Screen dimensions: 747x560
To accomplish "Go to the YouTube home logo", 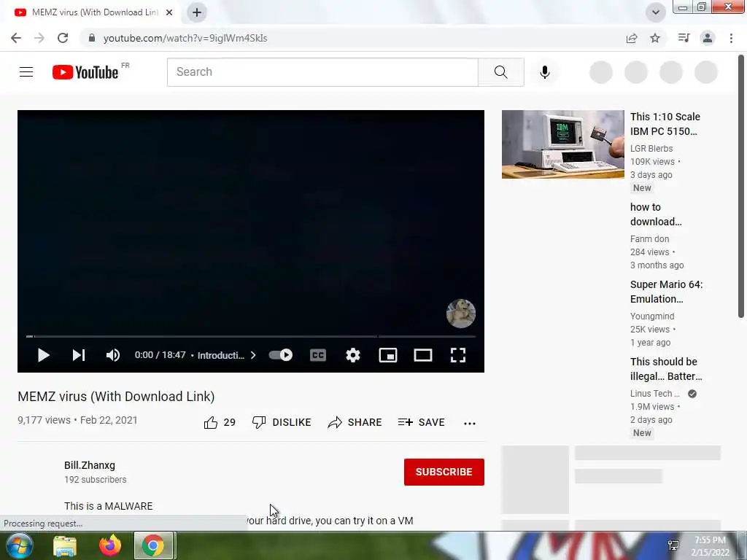I will click(86, 72).
